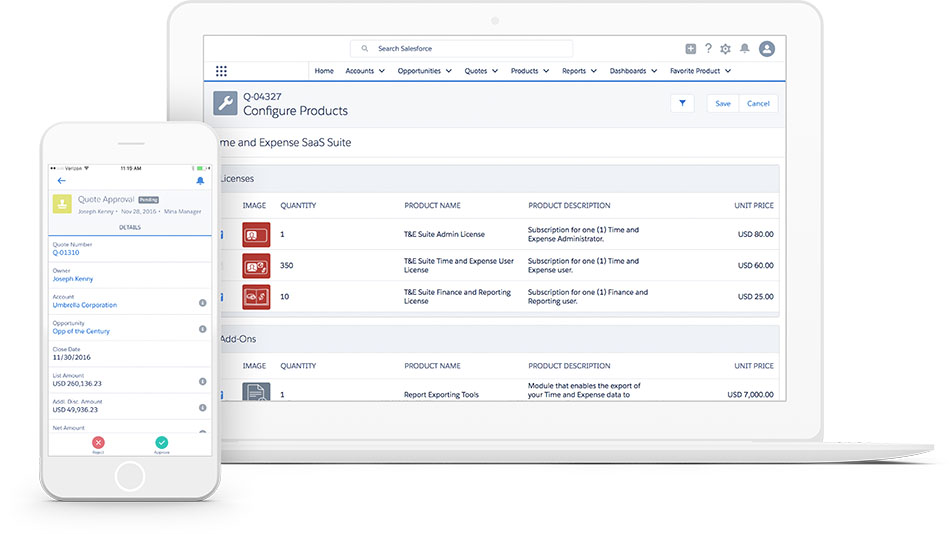Tap the back arrow on the phone
Screen dimensions: 952x534
[x=61, y=181]
